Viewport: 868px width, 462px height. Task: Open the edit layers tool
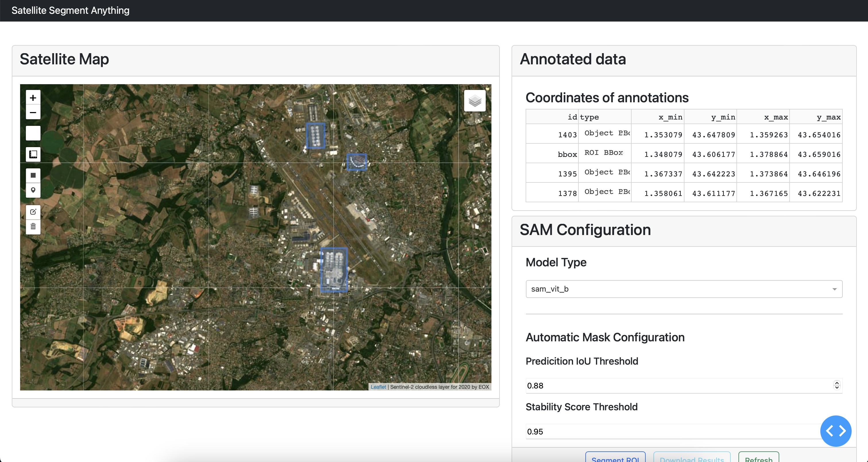[33, 212]
